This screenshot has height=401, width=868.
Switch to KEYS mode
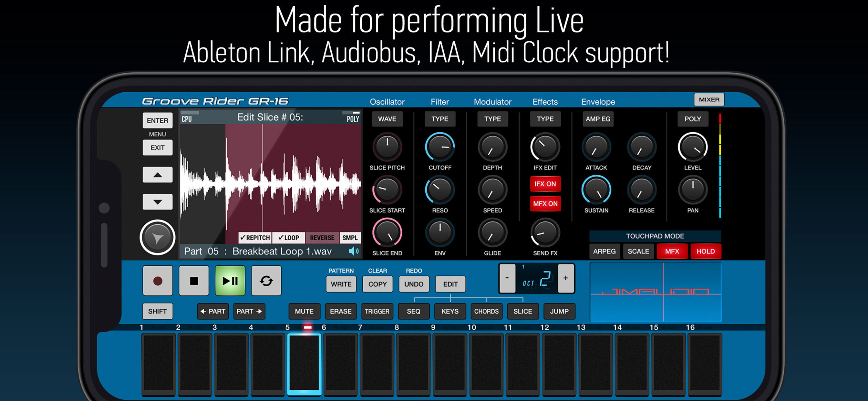click(450, 311)
